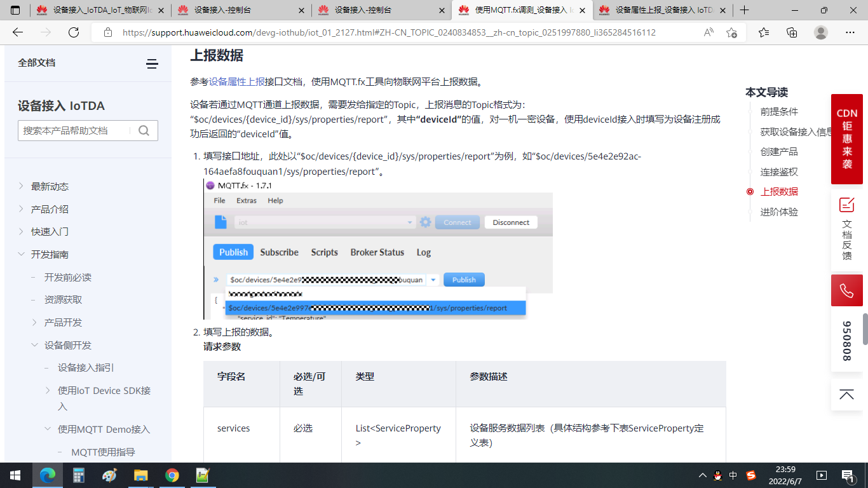Open File Explorer from the taskbar
The image size is (868, 488).
tap(140, 475)
